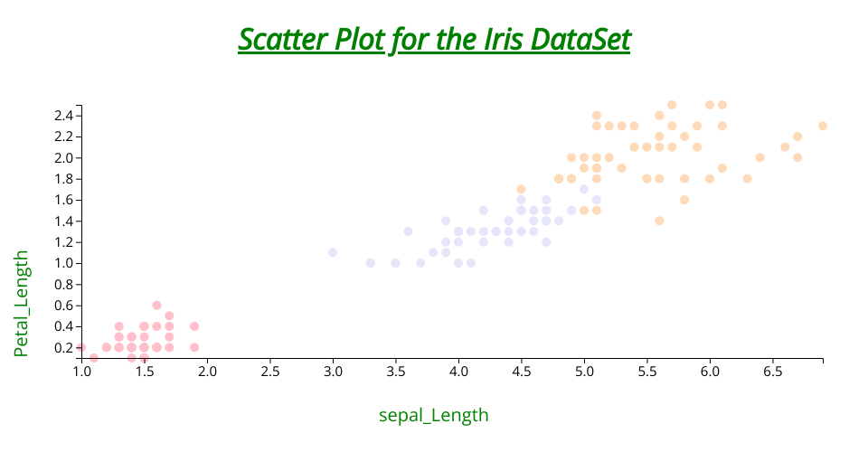
Task: Click the 3.0 x-axis tick label
Action: click(333, 372)
